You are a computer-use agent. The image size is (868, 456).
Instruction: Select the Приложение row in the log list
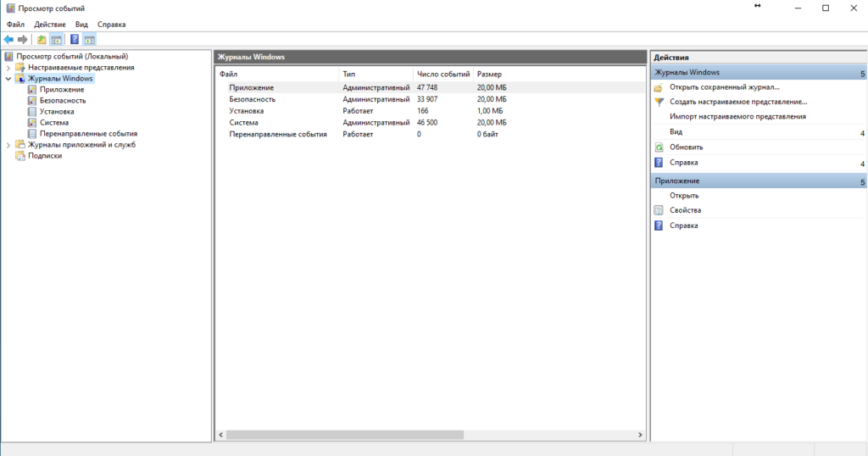tap(430, 87)
